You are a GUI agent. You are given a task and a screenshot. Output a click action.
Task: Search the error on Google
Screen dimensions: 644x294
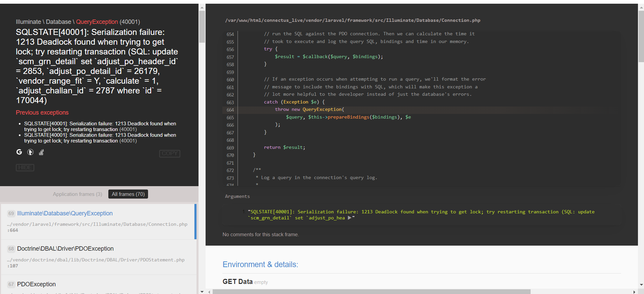[19, 152]
